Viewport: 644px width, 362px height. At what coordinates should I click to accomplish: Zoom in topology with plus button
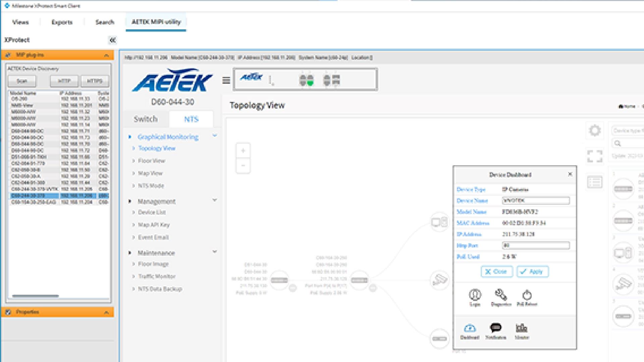point(243,151)
